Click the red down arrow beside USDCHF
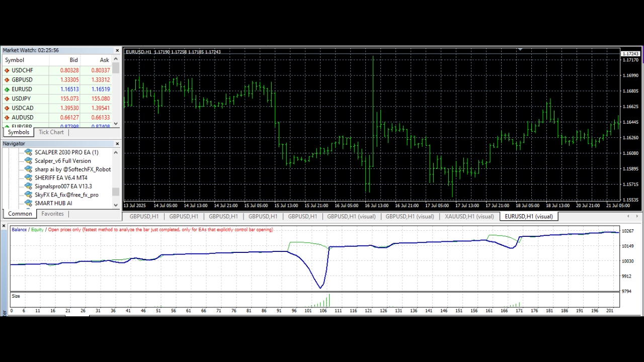 click(x=8, y=70)
